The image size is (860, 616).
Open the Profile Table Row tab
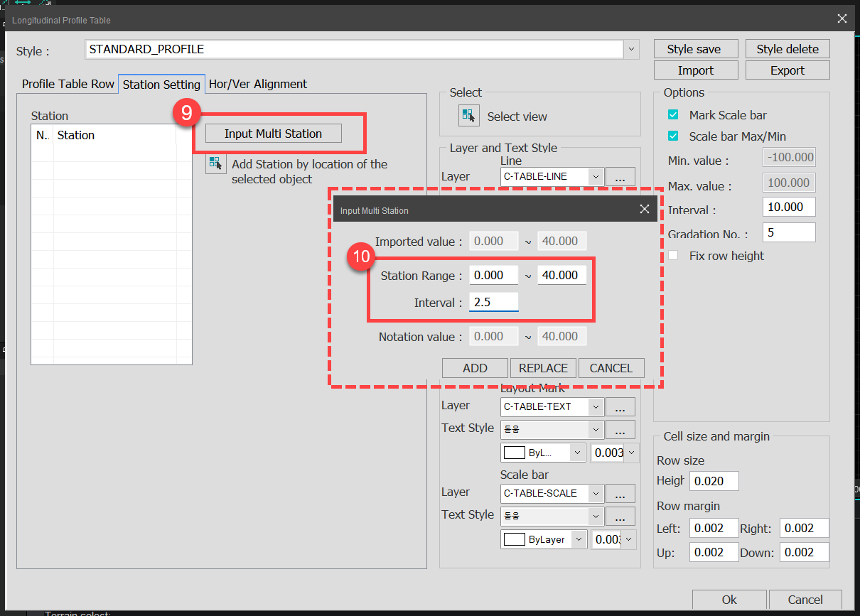[x=67, y=84]
